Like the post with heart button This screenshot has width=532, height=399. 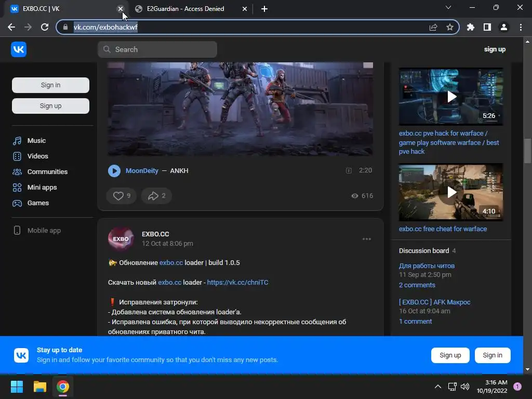point(122,196)
